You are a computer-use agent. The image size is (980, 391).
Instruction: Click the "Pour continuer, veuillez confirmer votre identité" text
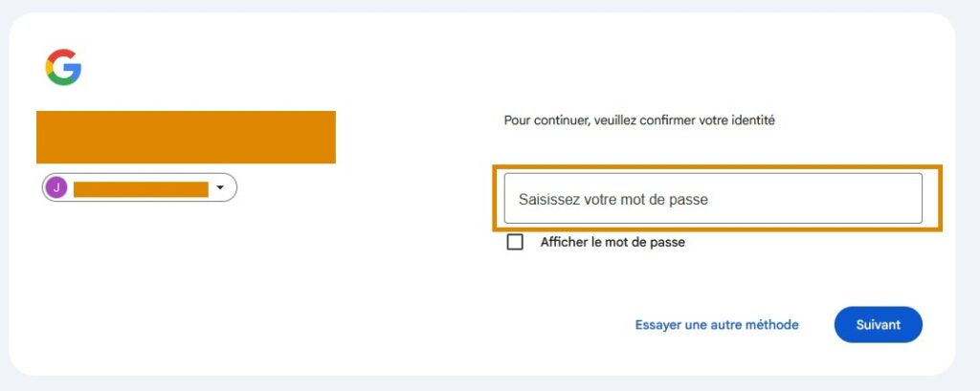pos(639,120)
